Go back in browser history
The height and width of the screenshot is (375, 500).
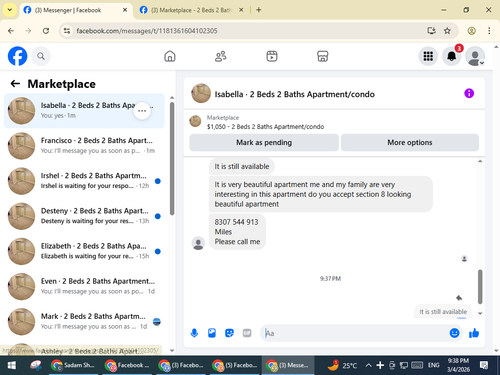point(11,31)
